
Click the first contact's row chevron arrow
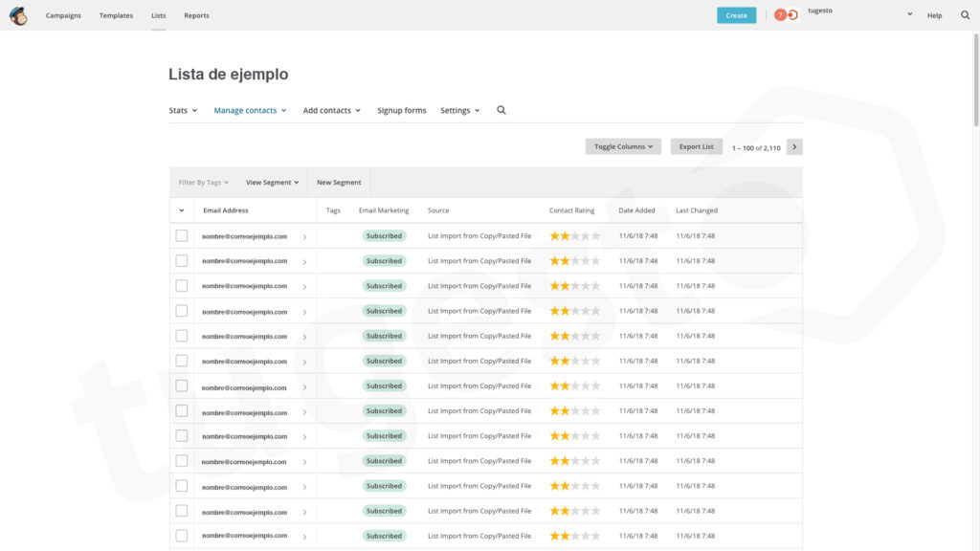pyautogui.click(x=304, y=236)
